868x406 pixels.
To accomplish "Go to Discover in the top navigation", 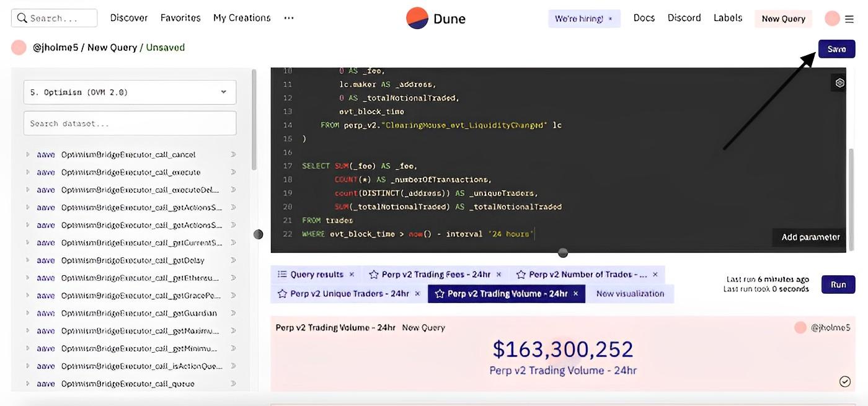I will point(129,18).
